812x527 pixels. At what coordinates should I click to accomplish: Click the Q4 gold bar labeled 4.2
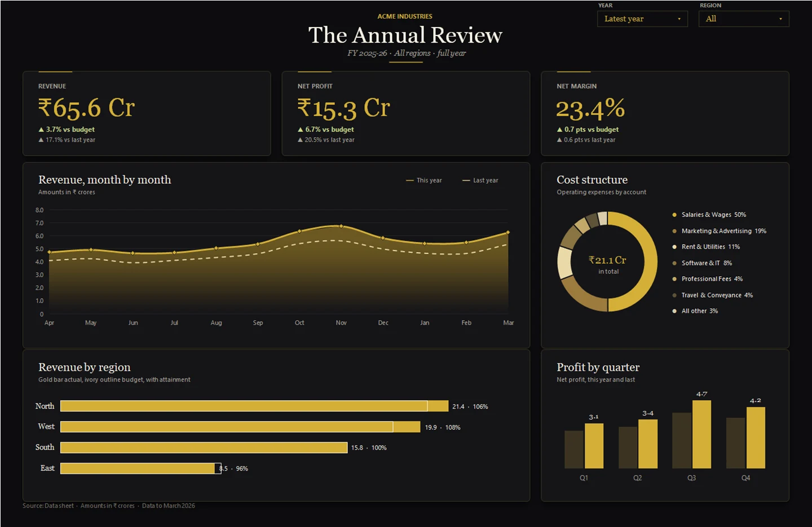[x=756, y=438]
